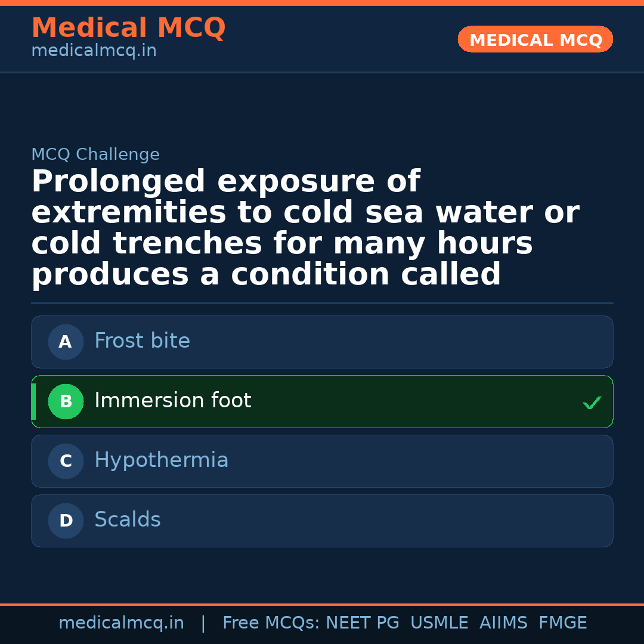Click the letter D option circle
This screenshot has height=644, width=644.
66,521
